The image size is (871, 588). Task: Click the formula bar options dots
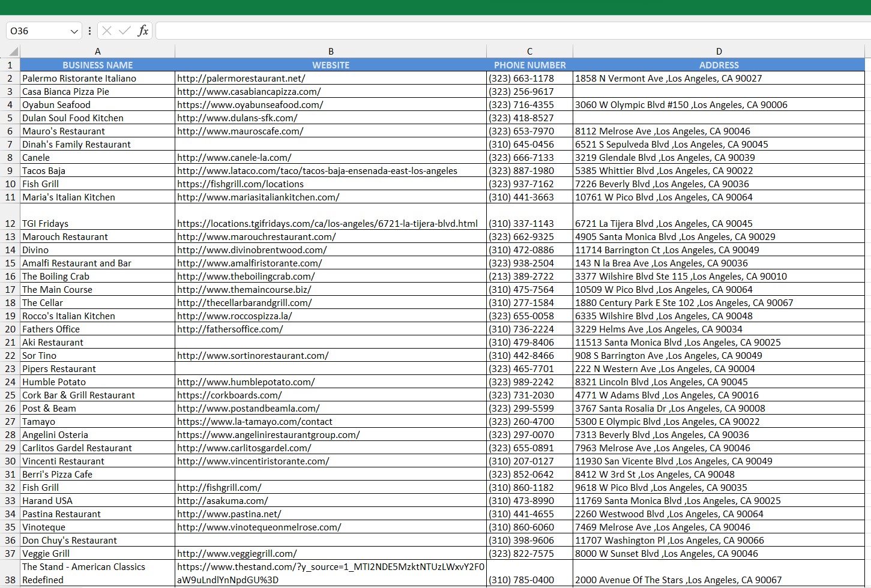pyautogui.click(x=89, y=31)
